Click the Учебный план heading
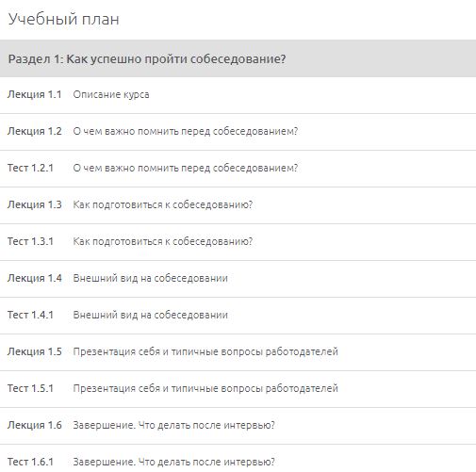476x472 pixels. pos(64,19)
